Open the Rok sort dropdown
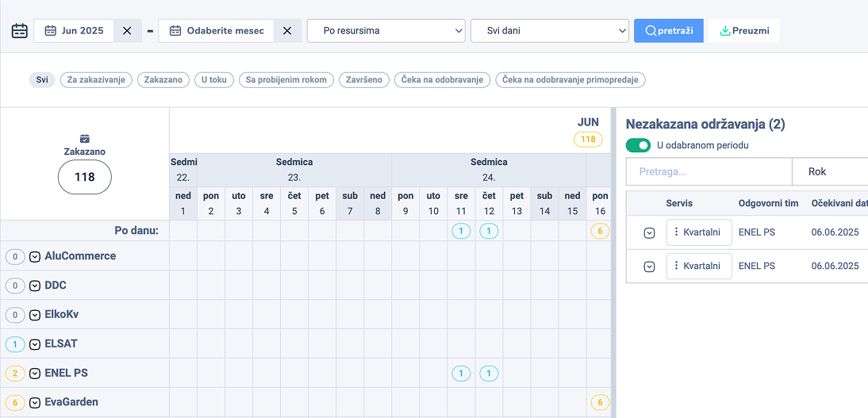Viewport: 868px width, 418px height. pyautogui.click(x=831, y=171)
